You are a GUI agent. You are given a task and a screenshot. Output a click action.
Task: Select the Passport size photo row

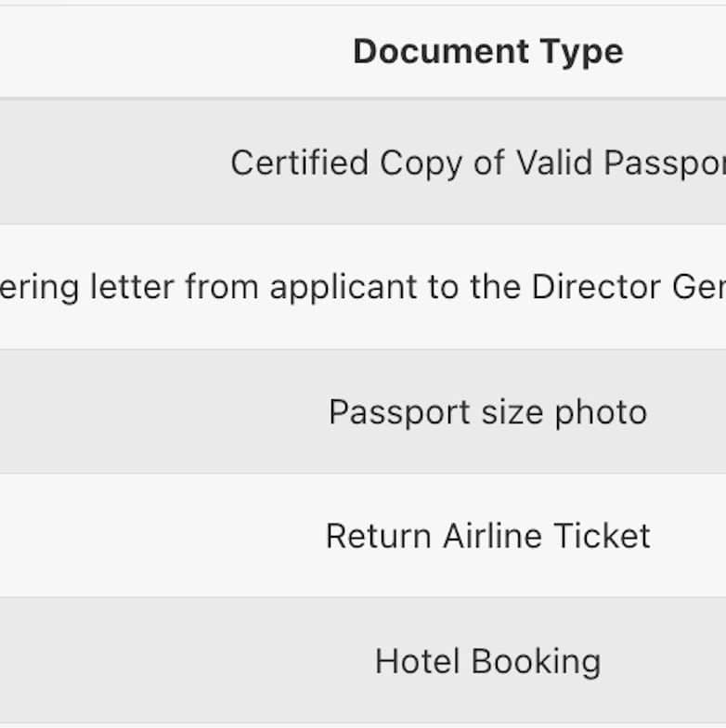click(x=486, y=412)
